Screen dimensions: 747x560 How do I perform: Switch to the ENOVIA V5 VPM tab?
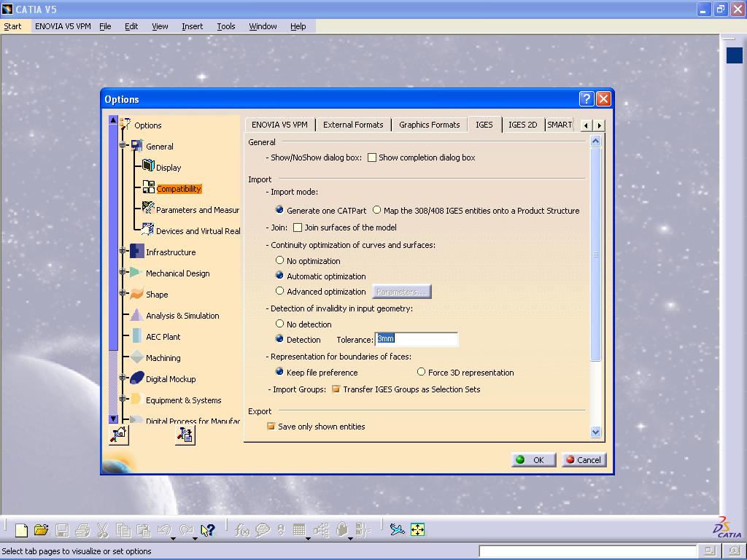tap(279, 125)
